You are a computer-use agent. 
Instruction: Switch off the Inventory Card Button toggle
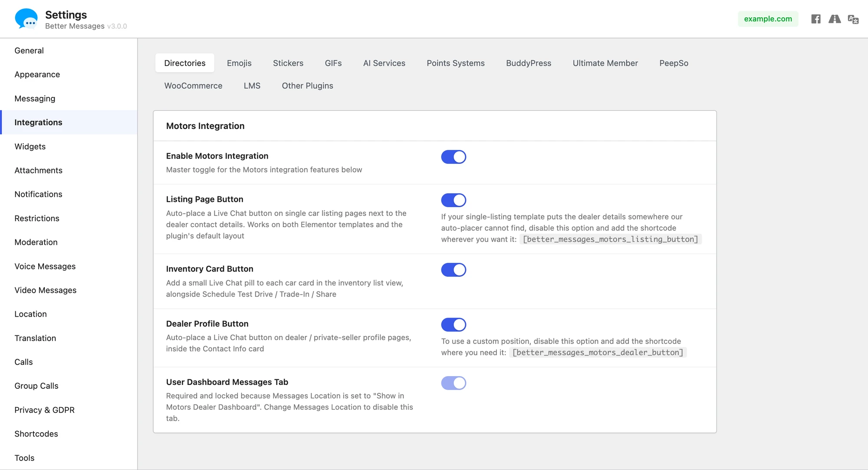coord(454,270)
